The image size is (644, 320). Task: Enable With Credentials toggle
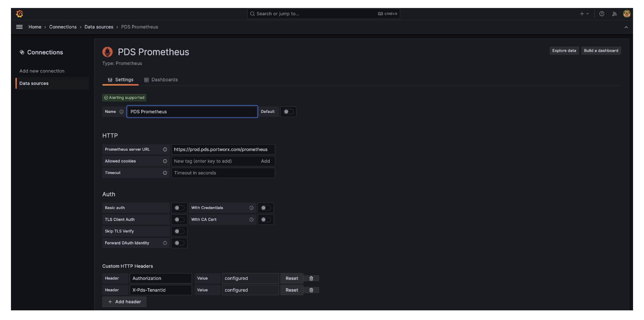coord(266,208)
